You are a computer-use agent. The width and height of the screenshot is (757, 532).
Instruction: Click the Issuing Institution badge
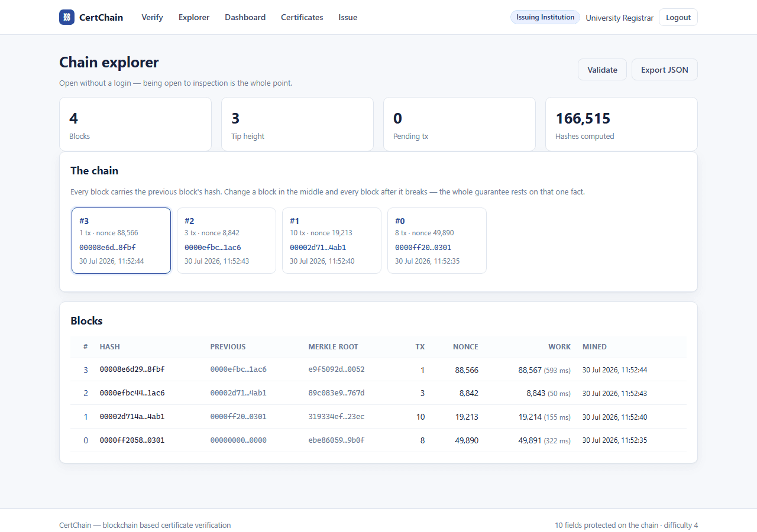(x=545, y=17)
